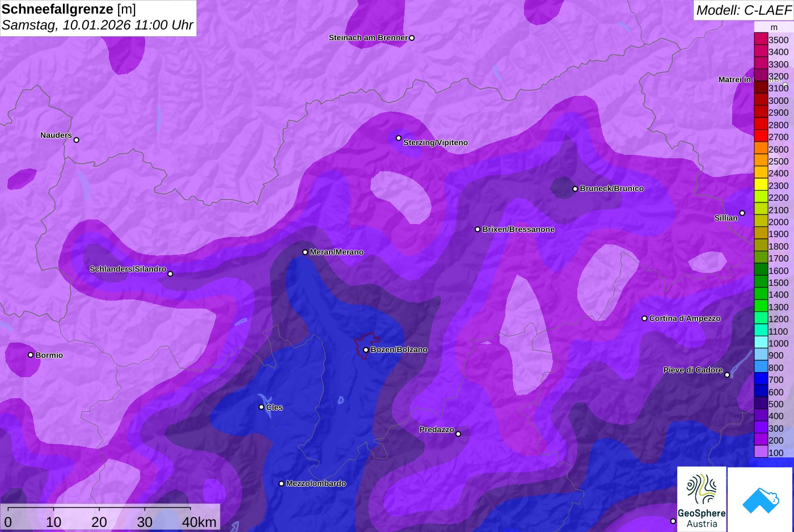
Task: Click the date Samstag, 10.01.2026 11:00 Uhr
Action: click(98, 26)
